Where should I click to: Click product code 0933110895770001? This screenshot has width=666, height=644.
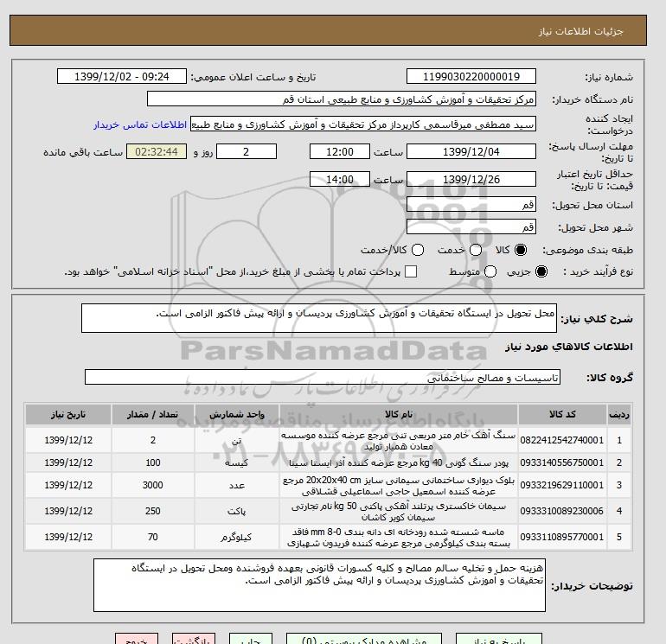coord(562,537)
